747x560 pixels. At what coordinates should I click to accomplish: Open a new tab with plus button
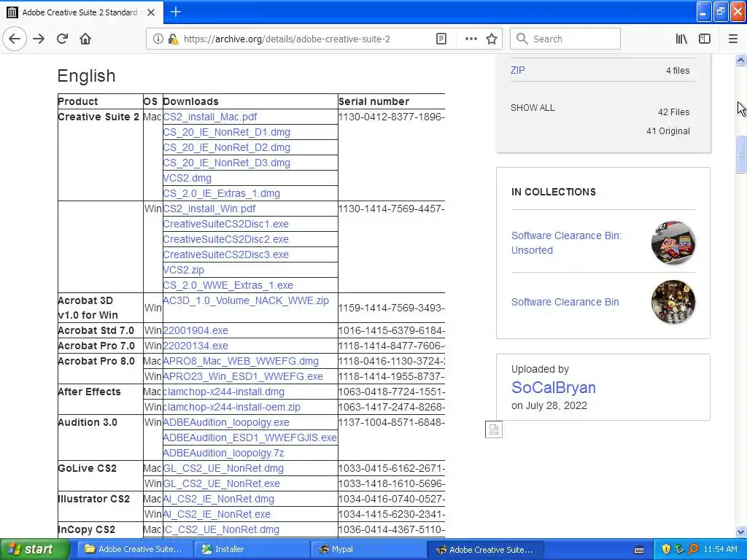(176, 12)
